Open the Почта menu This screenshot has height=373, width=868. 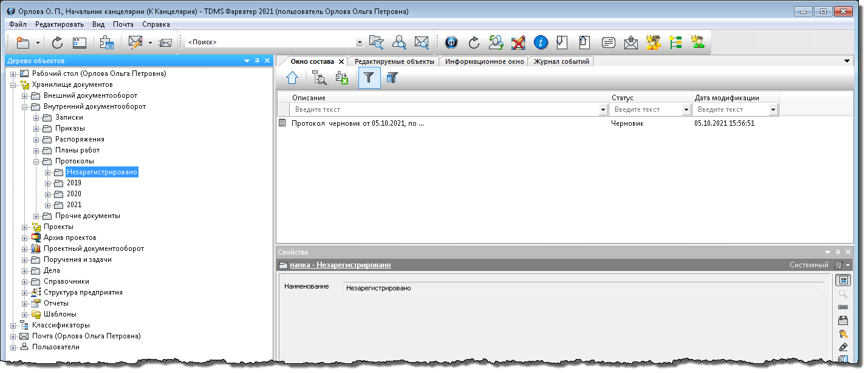click(123, 24)
